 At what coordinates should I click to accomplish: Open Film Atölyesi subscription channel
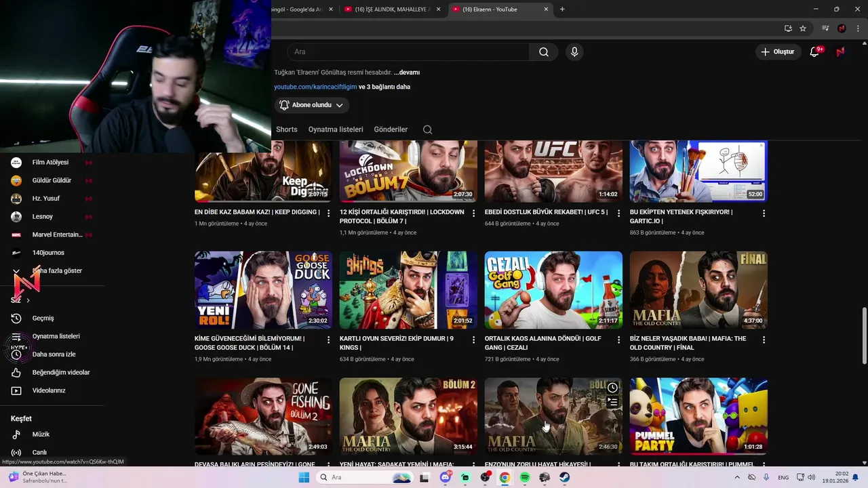click(51, 163)
